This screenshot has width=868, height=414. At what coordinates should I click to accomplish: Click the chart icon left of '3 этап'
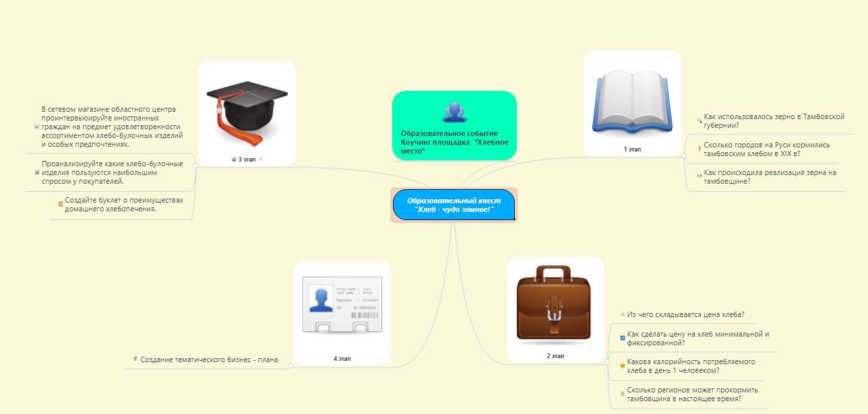pos(233,159)
